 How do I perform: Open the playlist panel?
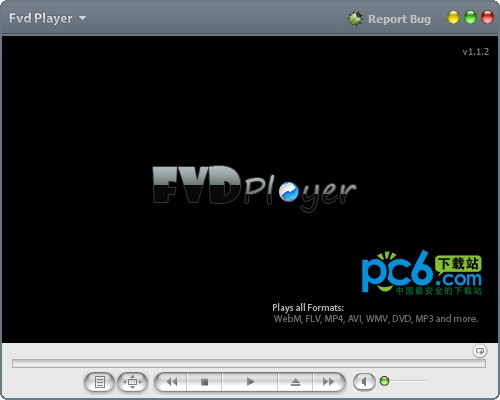coord(99,382)
